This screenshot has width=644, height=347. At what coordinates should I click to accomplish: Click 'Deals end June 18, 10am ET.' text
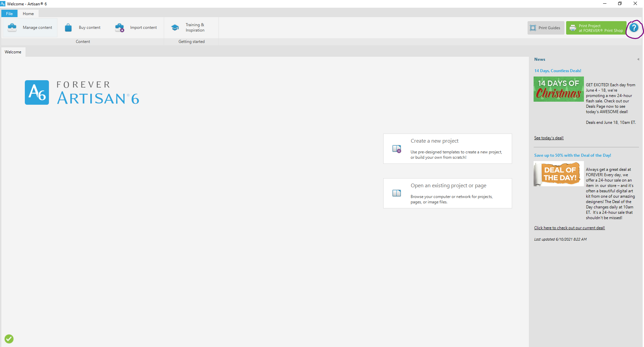611,122
